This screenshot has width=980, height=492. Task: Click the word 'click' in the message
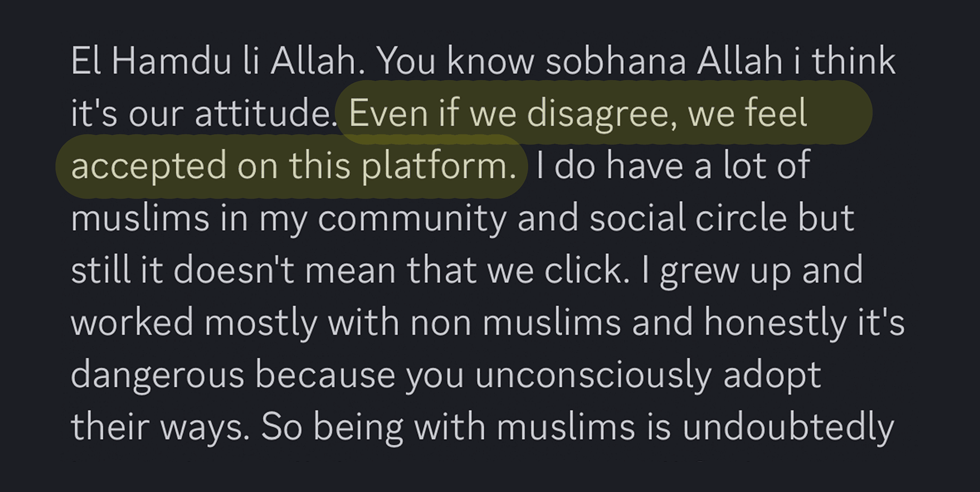587,270
